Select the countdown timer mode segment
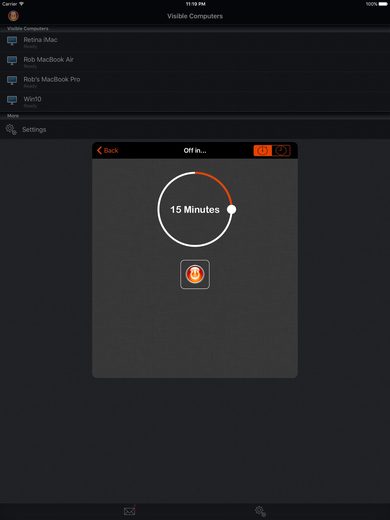Image resolution: width=390 pixels, height=520 pixels. pos(263,150)
